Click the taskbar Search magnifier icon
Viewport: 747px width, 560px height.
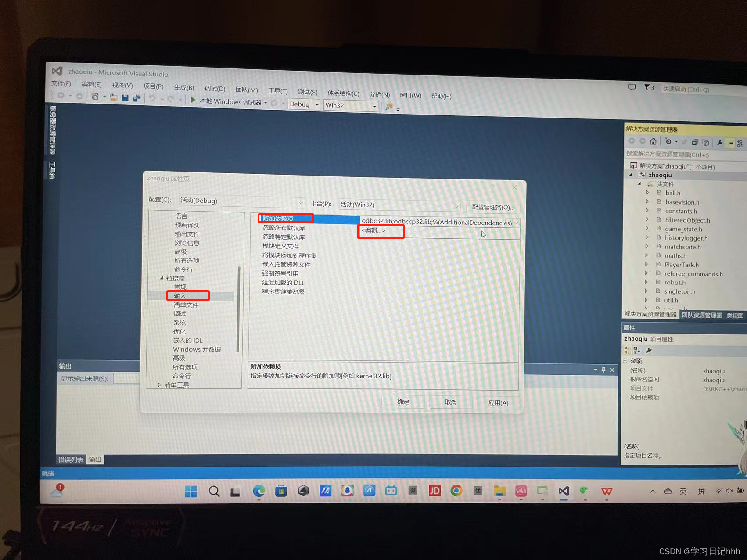(x=214, y=491)
